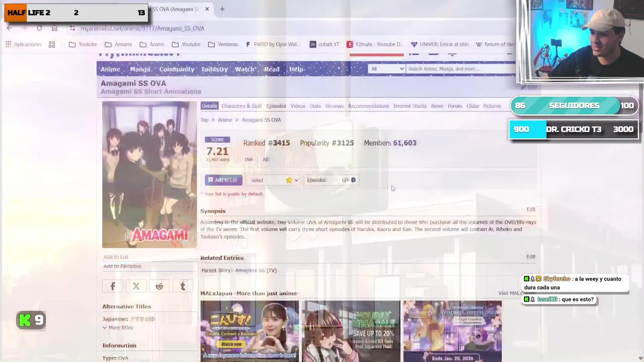Click the AIC studio link
Screen dimensions: 644x362
pos(266,159)
